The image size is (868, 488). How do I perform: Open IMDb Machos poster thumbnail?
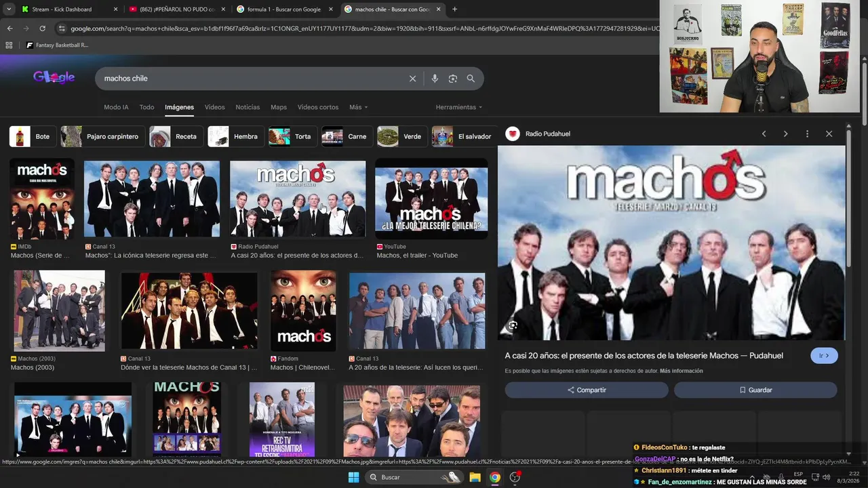[x=42, y=199]
